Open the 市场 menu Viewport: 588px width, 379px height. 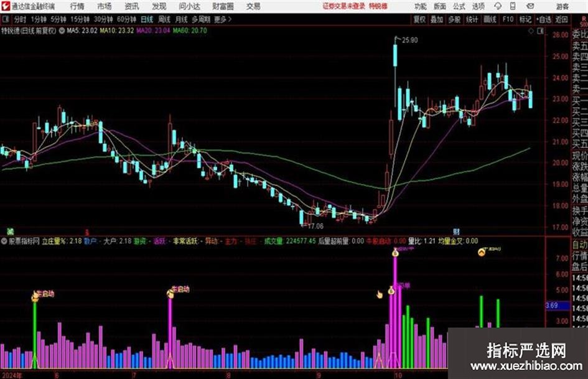point(105,6)
